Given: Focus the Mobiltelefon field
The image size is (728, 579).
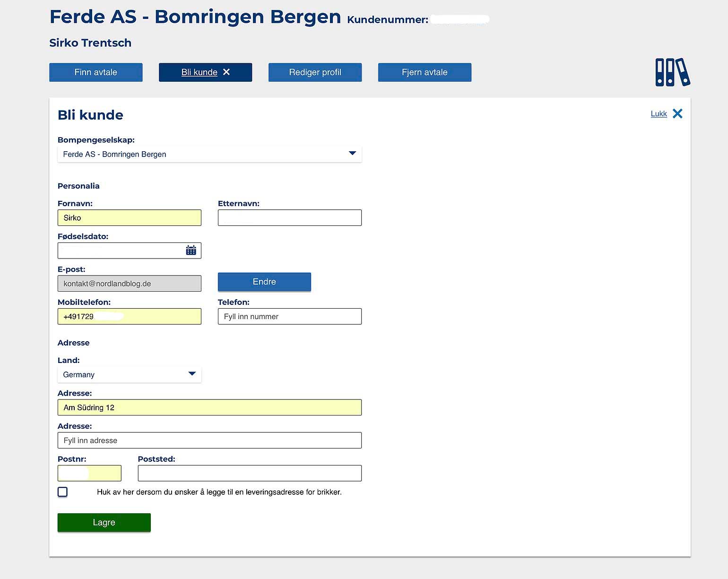Looking at the screenshot, I should [130, 316].
